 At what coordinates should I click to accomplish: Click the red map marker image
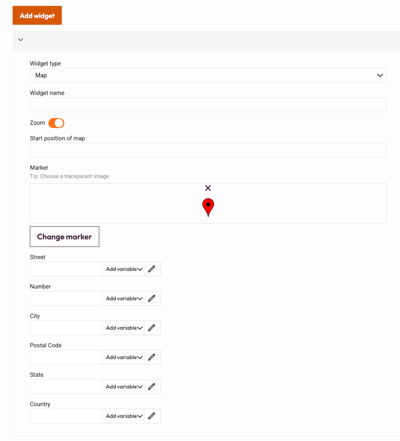point(208,207)
